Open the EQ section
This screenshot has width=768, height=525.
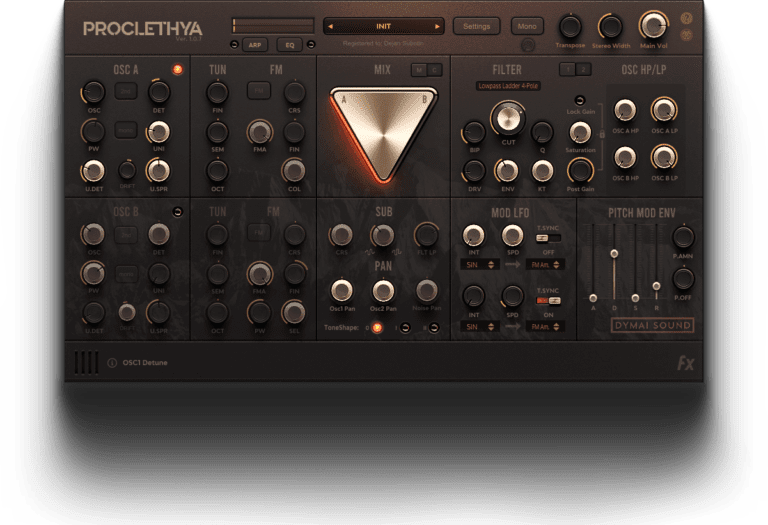click(290, 45)
